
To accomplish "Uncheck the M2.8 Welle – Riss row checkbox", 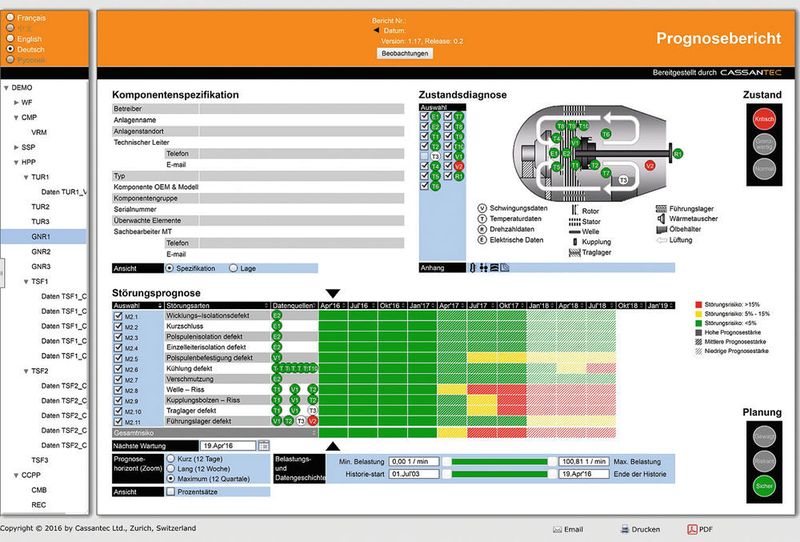I will (x=118, y=390).
